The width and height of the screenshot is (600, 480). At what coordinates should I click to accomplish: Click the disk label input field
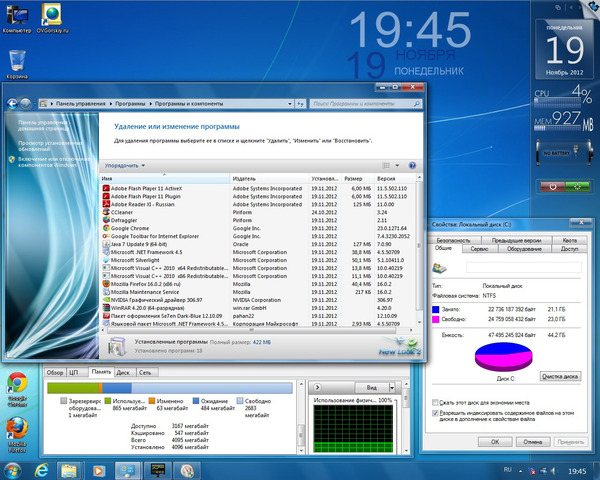523,267
